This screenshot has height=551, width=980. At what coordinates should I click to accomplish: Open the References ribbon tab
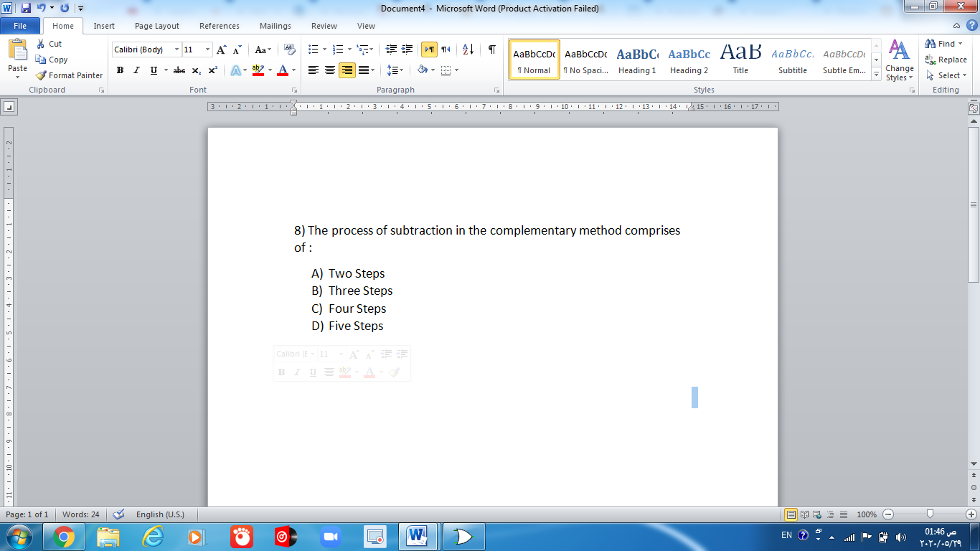(219, 26)
